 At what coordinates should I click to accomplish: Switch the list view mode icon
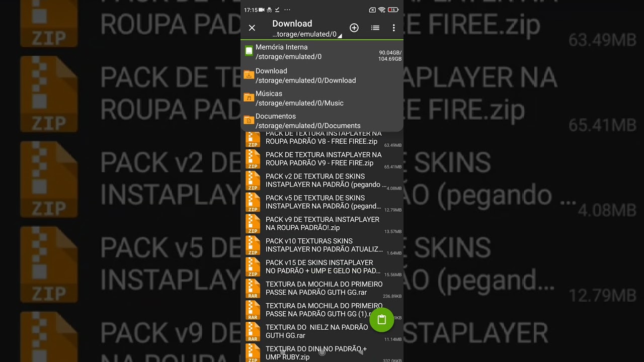point(375,28)
